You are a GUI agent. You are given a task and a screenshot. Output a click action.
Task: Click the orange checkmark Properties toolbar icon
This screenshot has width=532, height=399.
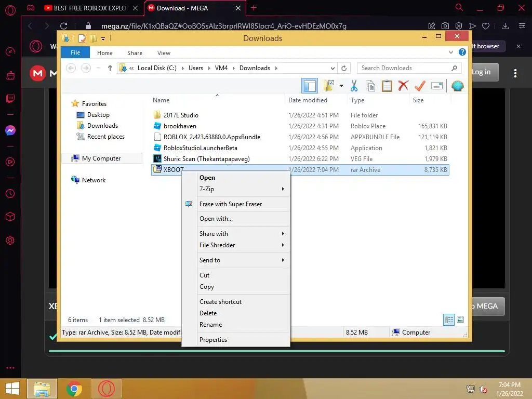420,86
